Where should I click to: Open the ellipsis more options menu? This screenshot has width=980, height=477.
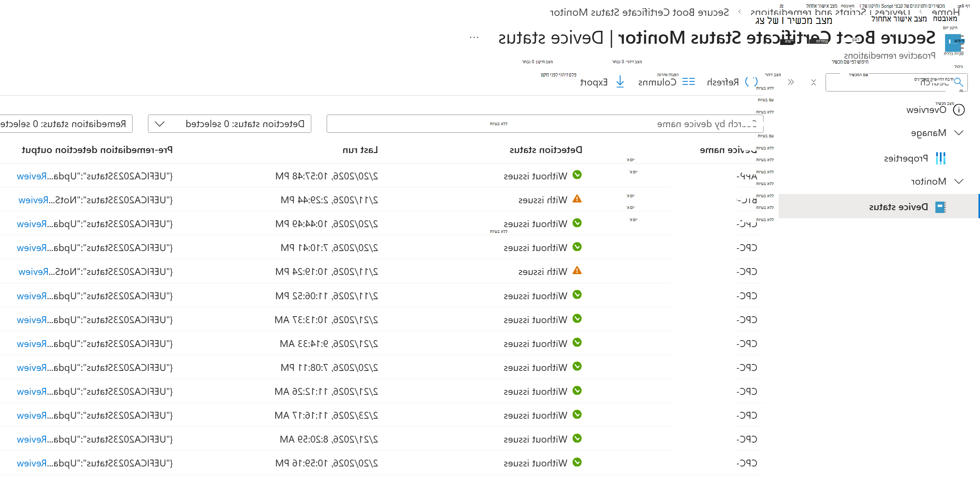(x=474, y=38)
